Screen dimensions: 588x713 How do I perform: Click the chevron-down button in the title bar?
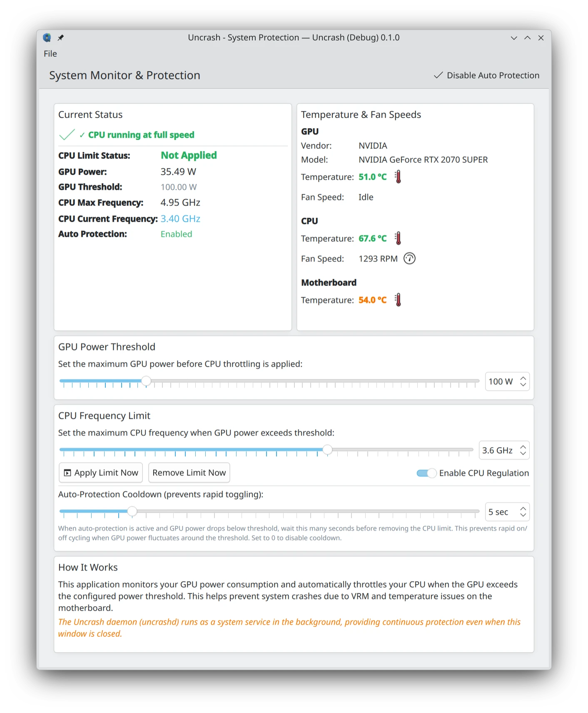tap(513, 38)
